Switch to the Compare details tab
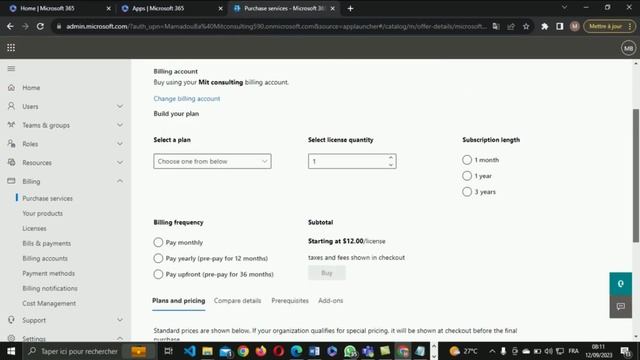The height and width of the screenshot is (360, 640). [237, 301]
